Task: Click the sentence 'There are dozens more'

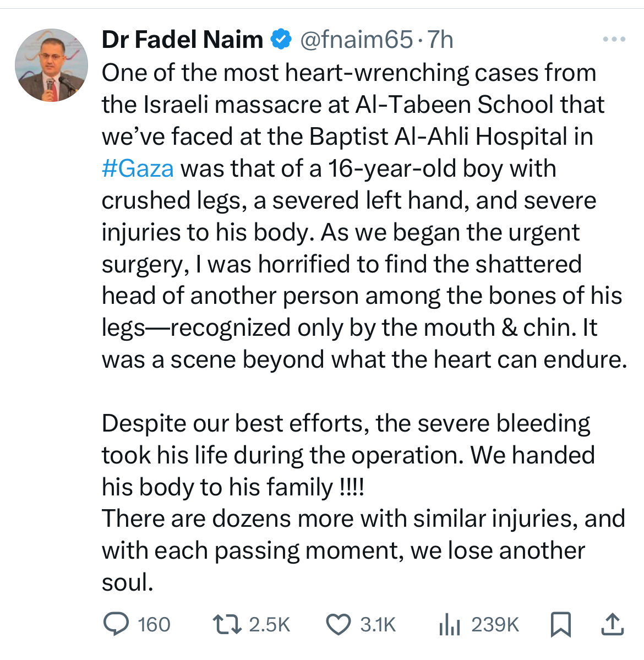Action: [x=364, y=550]
